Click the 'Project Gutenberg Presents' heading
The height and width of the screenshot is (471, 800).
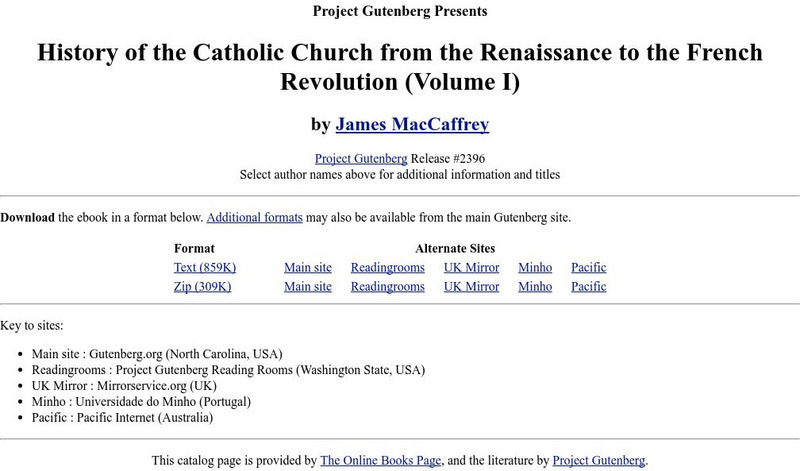(x=400, y=11)
